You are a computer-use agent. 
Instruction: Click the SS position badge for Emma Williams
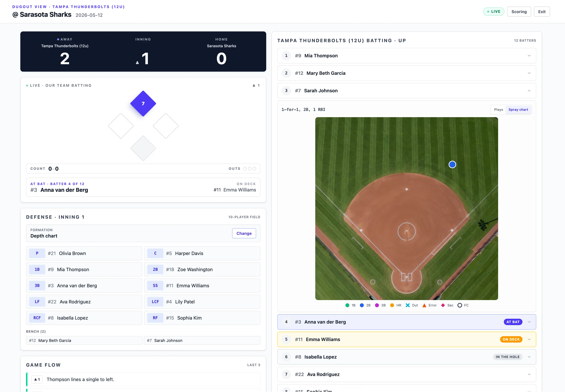coord(155,286)
